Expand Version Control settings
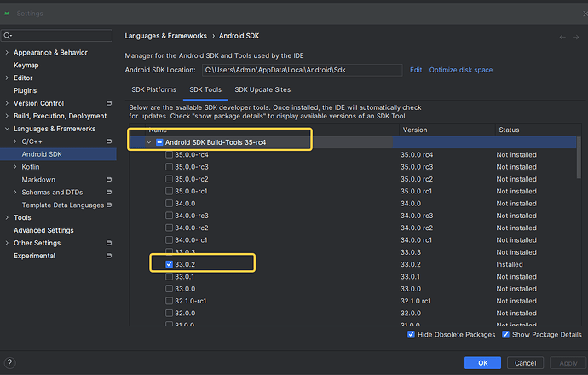The image size is (588, 375). pos(7,103)
